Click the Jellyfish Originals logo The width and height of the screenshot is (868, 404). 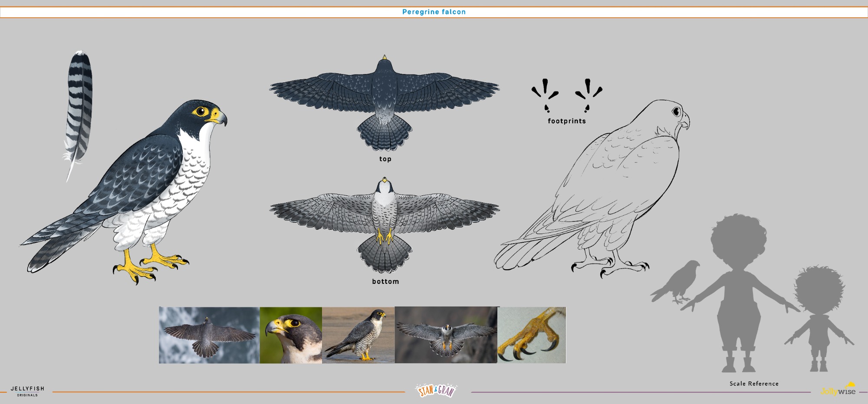pos(27,391)
